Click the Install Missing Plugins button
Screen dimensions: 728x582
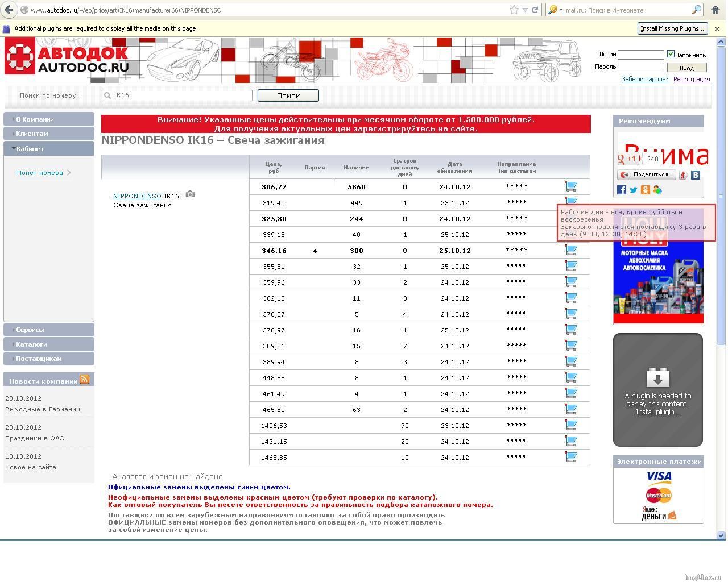pyautogui.click(x=672, y=28)
